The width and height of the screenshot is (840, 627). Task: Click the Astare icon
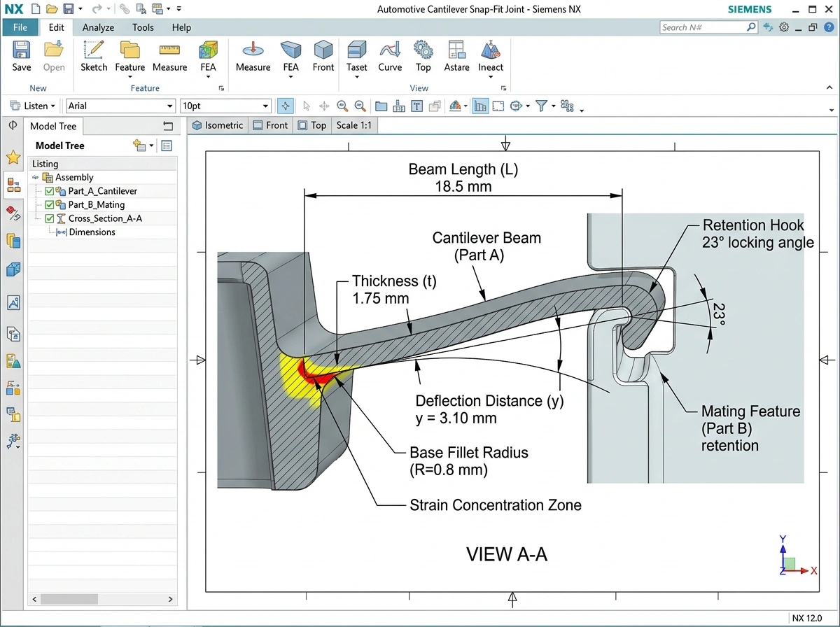(x=456, y=50)
